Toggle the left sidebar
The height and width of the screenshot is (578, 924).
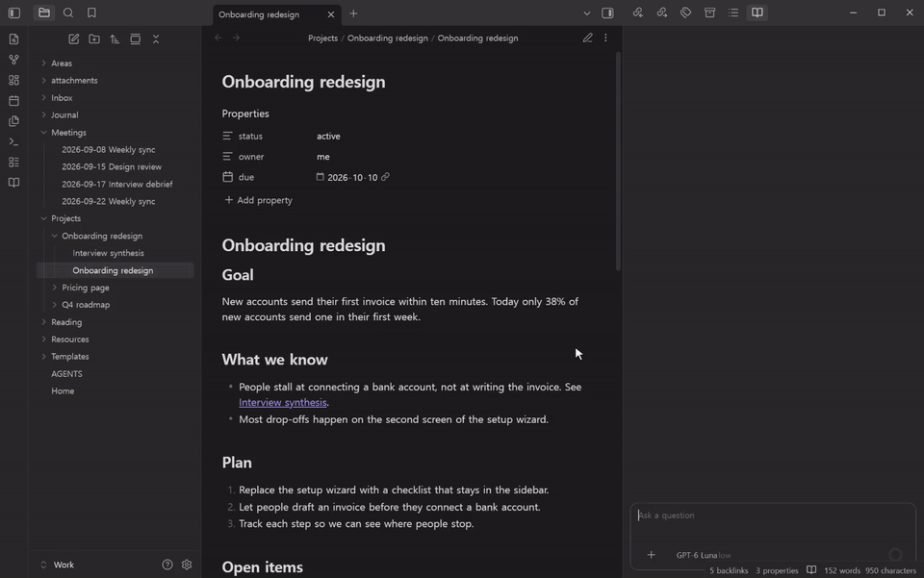(14, 13)
